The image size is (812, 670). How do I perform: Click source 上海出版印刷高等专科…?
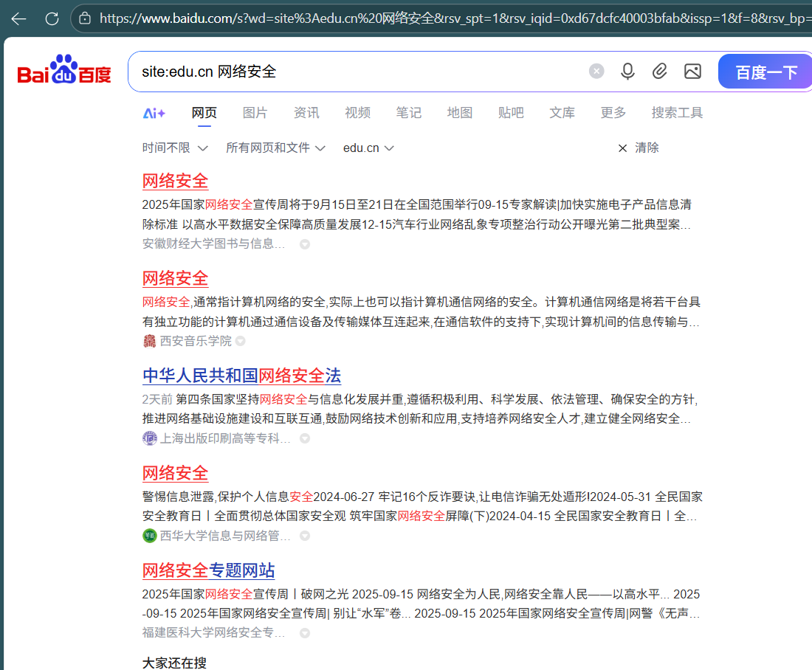coord(225,438)
